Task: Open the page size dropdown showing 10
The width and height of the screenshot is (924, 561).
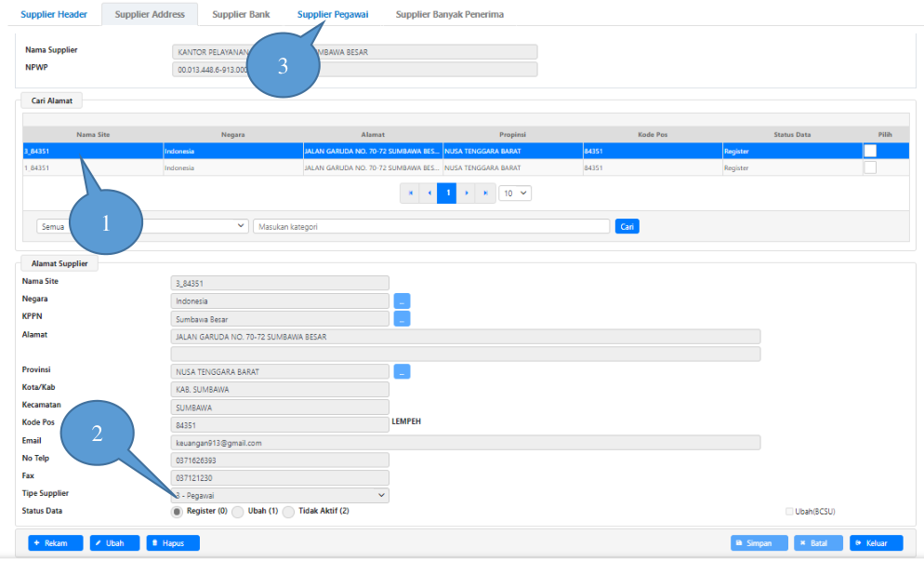Action: pos(515,193)
